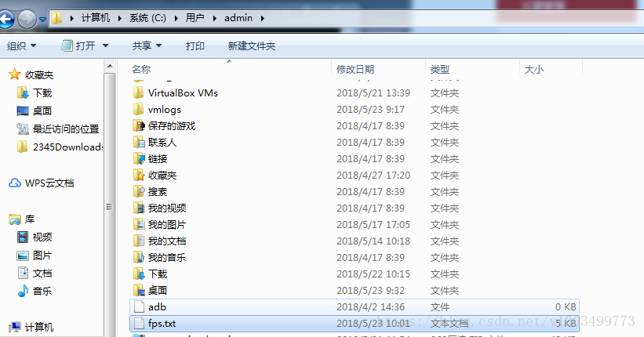Open WPS云文档 in sidebar
This screenshot has height=337, width=644.
point(41,183)
